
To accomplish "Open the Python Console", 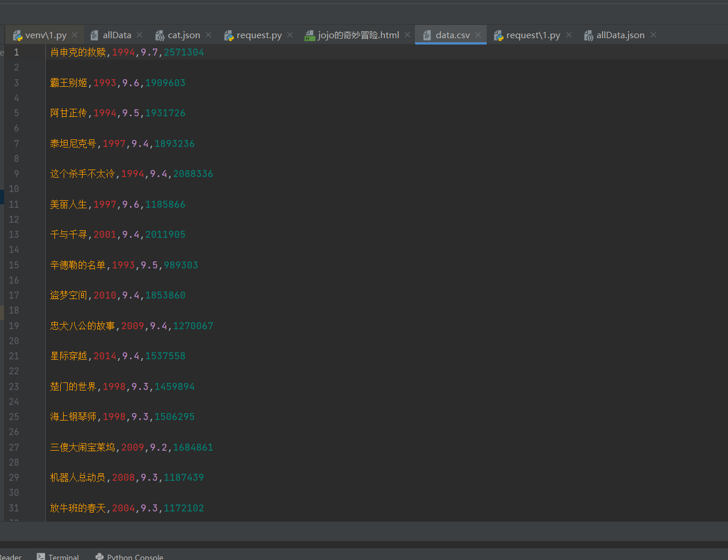I will click(x=134, y=556).
